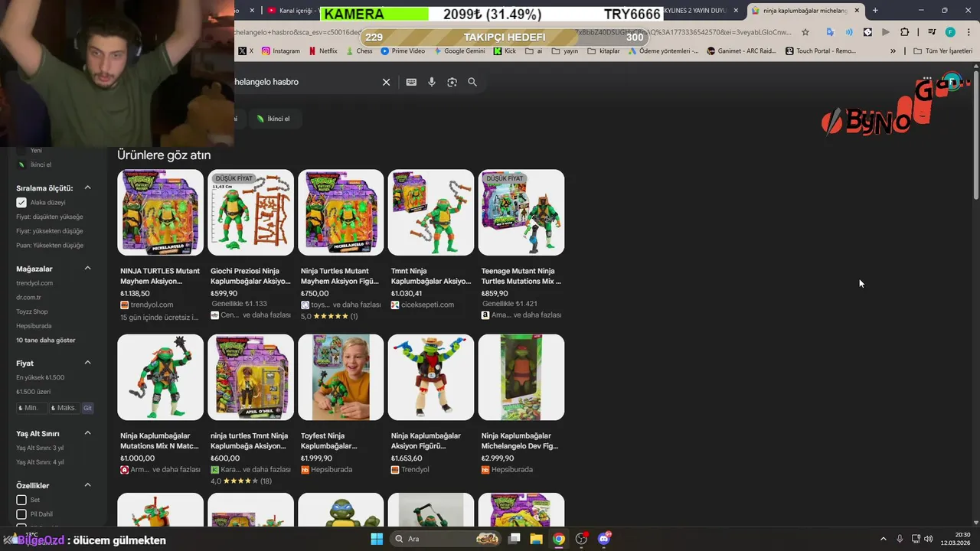Screen dimensions: 980x551
Task: Open the browser Extensions puzzle icon
Action: [905, 32]
